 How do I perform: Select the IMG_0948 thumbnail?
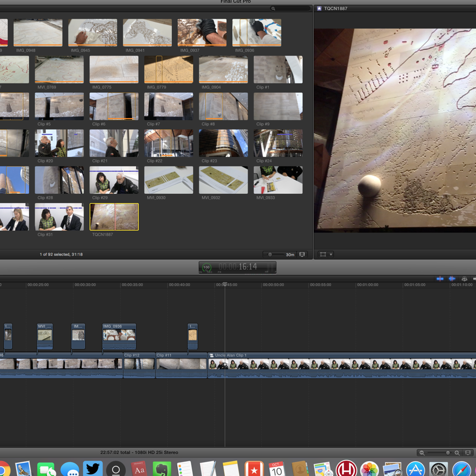pos(38,32)
